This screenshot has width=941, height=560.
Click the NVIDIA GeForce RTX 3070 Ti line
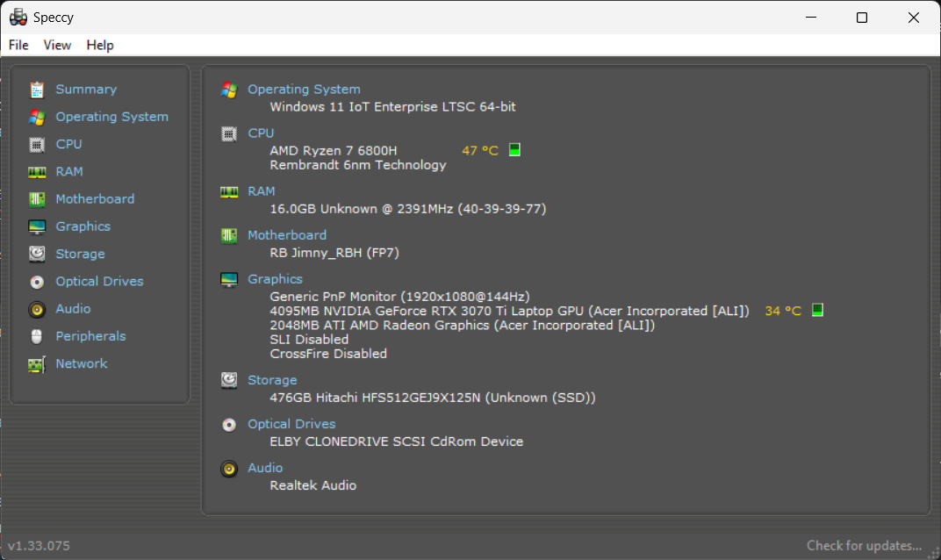click(509, 311)
